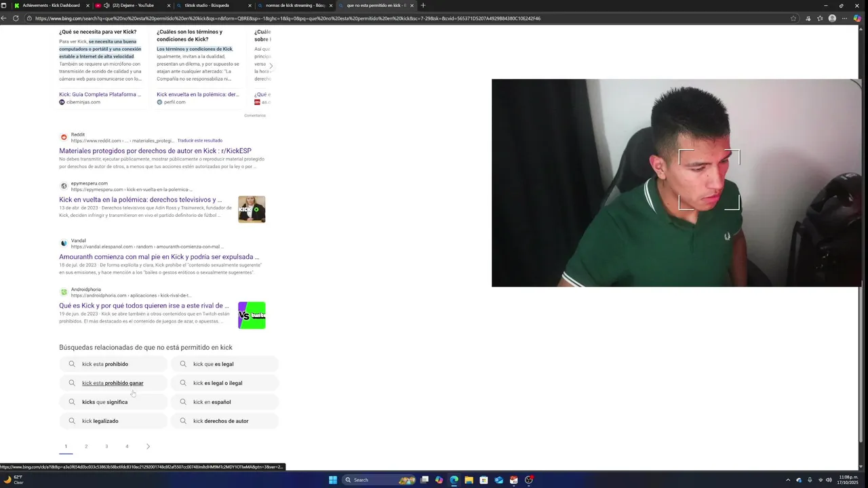Add page to favorites star icon
The image size is (868, 488).
coord(793,18)
